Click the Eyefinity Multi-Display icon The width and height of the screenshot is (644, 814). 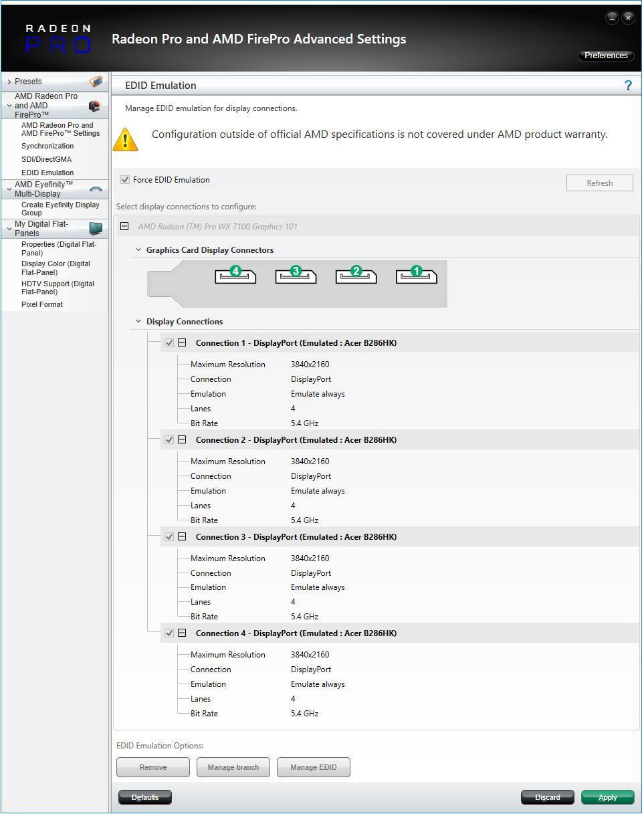pos(96,189)
